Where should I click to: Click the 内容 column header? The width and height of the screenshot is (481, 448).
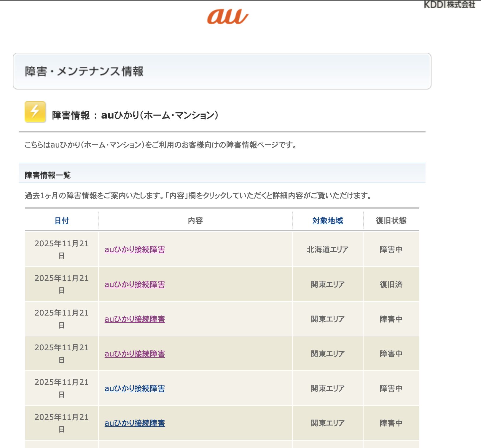point(195,220)
